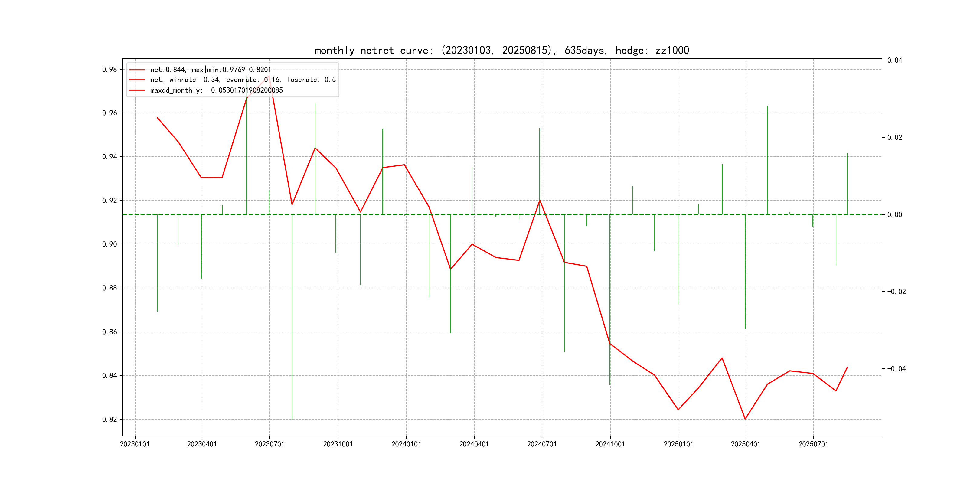Screen dimensions: 980x490
Task: Click the 0.04 right axis label
Action: point(894,60)
